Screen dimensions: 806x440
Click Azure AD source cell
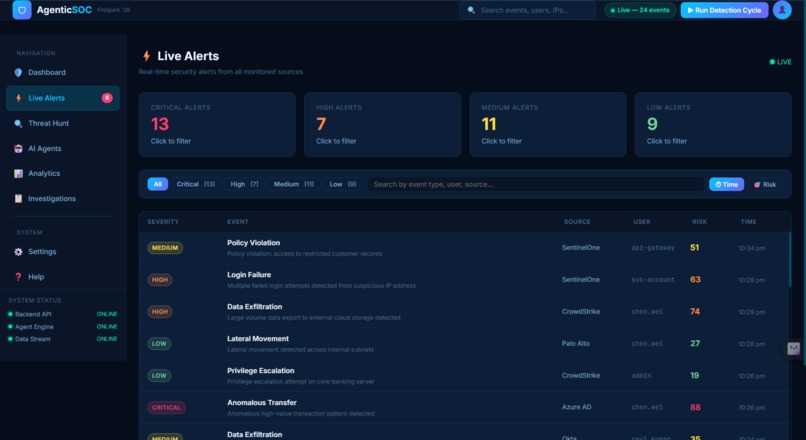click(577, 407)
